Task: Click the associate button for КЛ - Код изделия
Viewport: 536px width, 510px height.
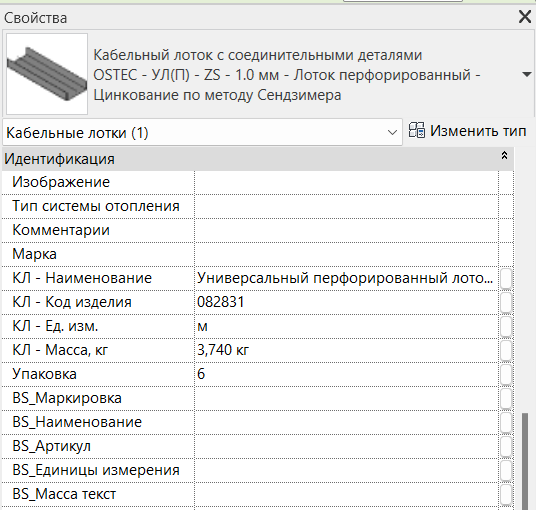Action: 506,303
